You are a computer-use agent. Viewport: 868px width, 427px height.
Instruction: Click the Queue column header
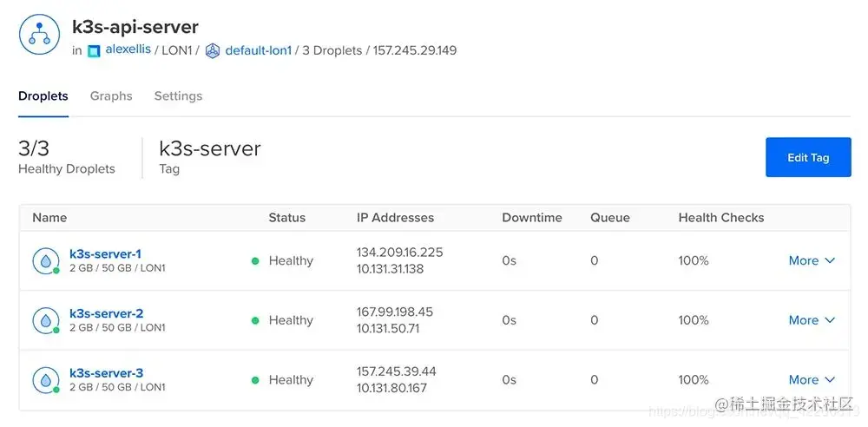pyautogui.click(x=610, y=218)
